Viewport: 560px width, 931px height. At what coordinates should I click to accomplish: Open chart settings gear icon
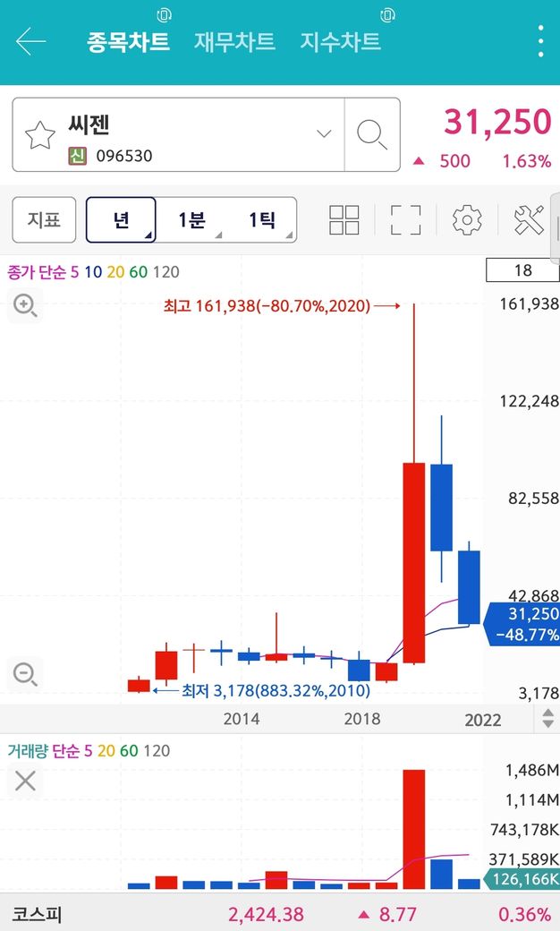(x=468, y=220)
